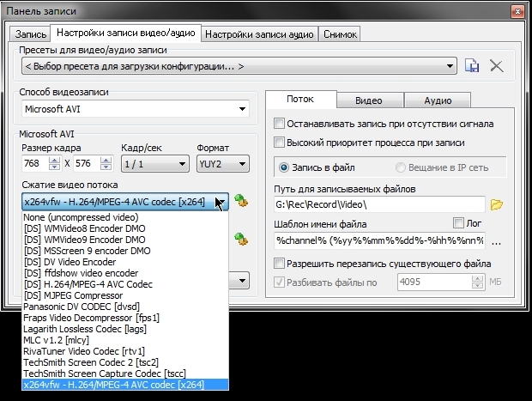Viewport: 532px width, 401px height.
Task: Switch to the 'Снимок' tab
Action: click(x=340, y=34)
